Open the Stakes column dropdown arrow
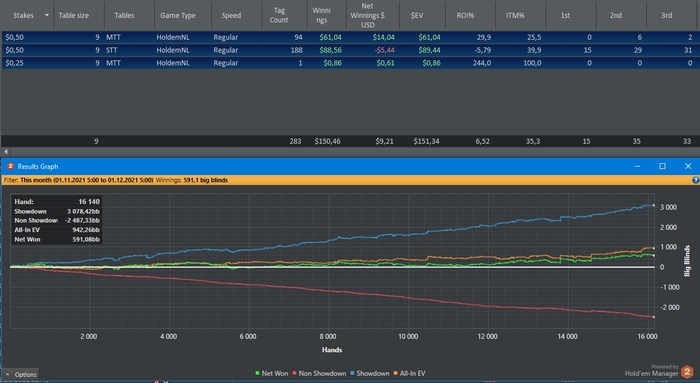The image size is (700, 383). click(x=47, y=15)
